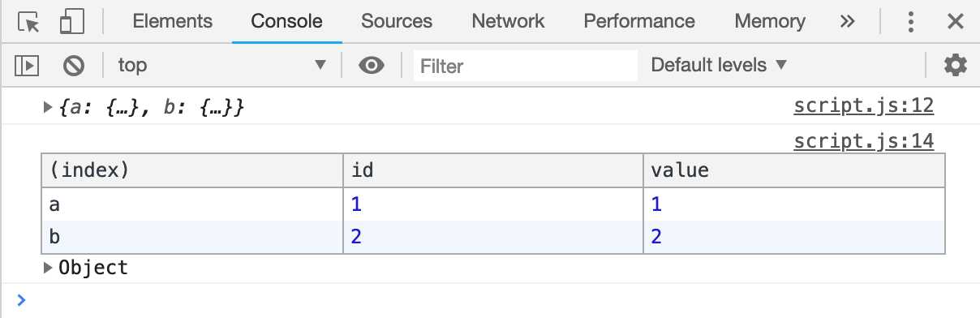Toggle the device toolbar icon
This screenshot has width=980, height=318.
tap(72, 22)
